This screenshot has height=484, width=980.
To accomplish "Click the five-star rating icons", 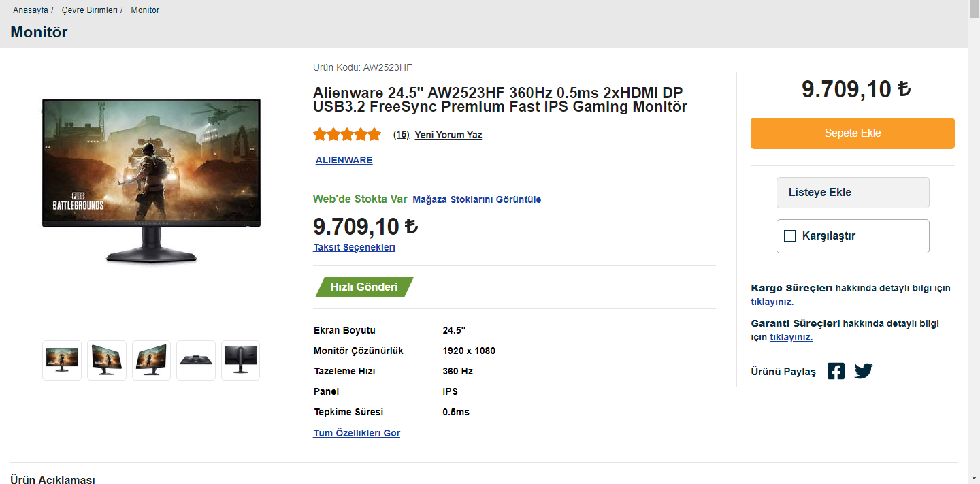I will 347,135.
